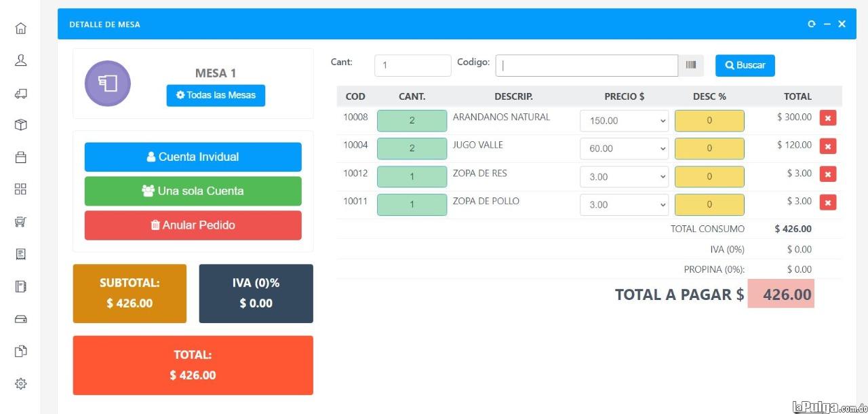Click the barcode scanner icon
The width and height of the screenshot is (868, 414).
690,65
